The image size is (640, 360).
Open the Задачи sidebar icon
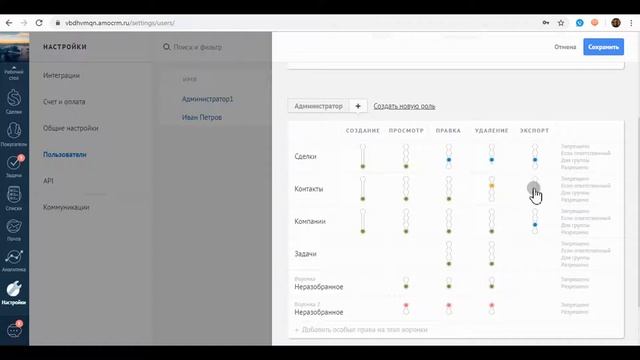tap(14, 166)
